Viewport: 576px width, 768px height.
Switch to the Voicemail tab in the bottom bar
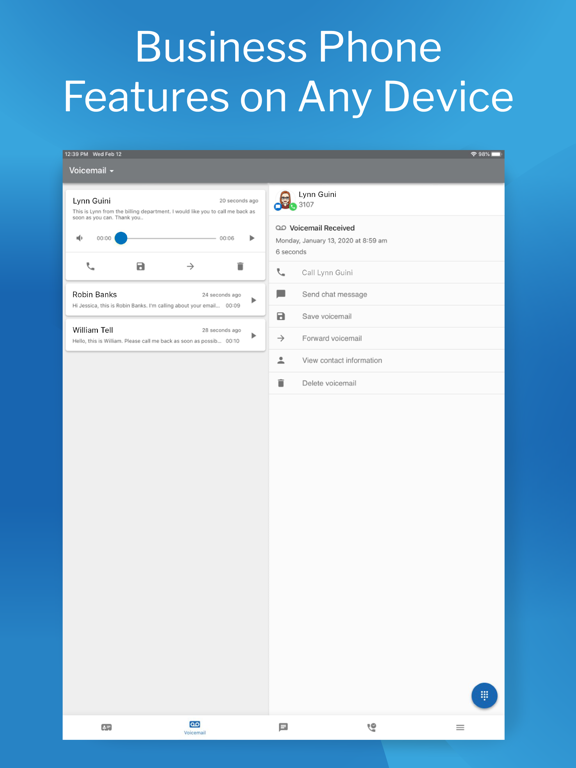194,727
